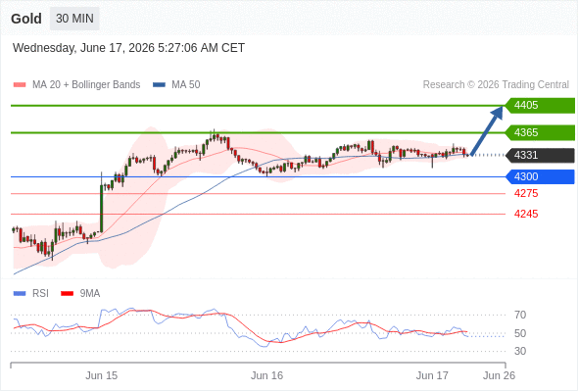Click the Gold chart title
Viewport: 578px width, 392px height.
tap(26, 19)
